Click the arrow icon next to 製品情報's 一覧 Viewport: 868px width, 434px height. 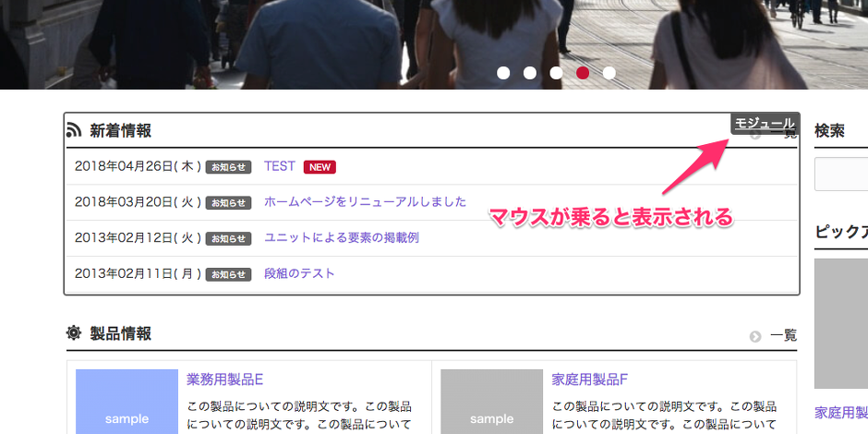coord(755,336)
